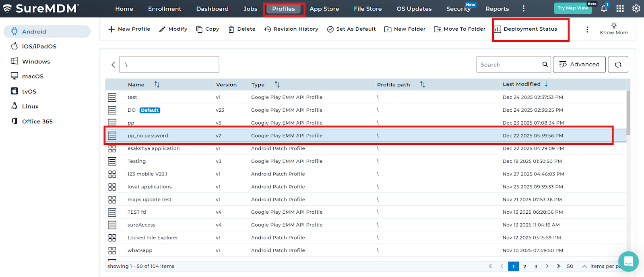Image resolution: width=644 pixels, height=277 pixels.
Task: Open the toolbar three-dot overflow menu
Action: coord(587,29)
